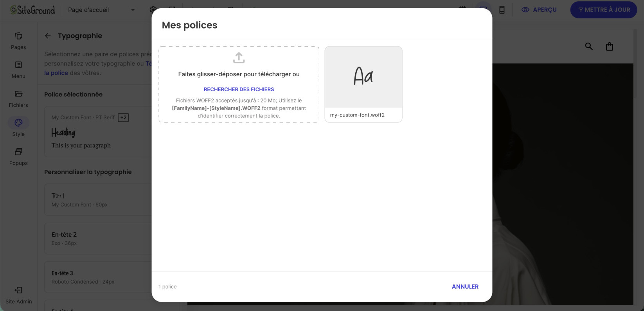Click the back arrow beside Typographie
Screen dimensions: 644x311
tap(48, 36)
